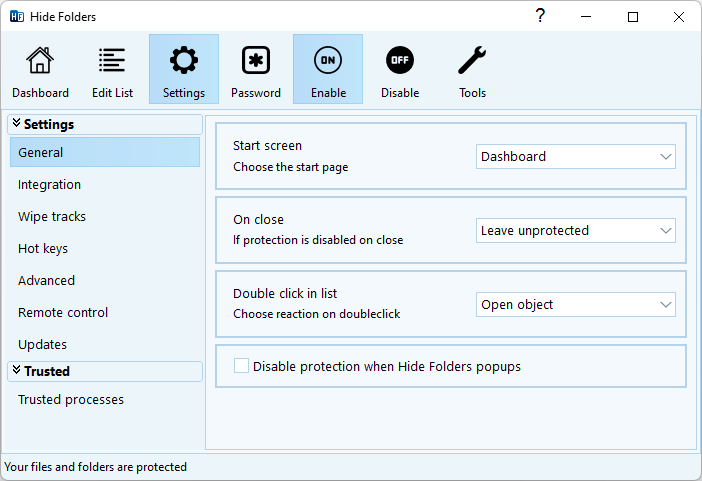
Task: Open the On close dropdown
Action: coord(576,230)
